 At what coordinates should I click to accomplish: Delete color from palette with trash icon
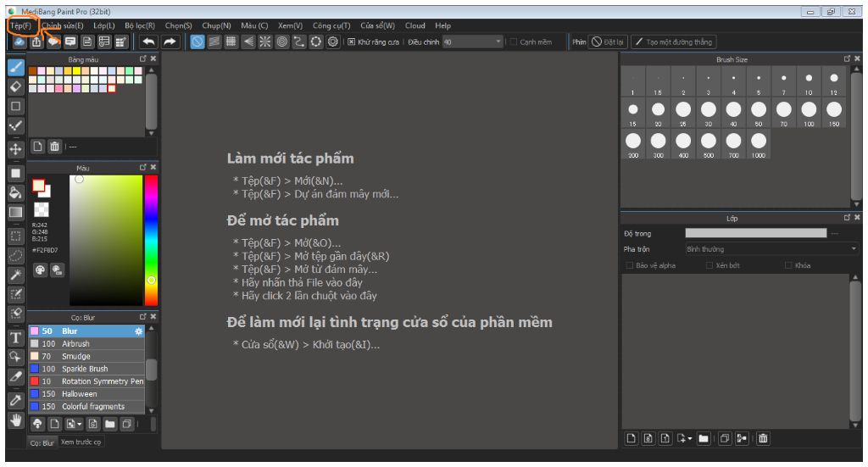[54, 146]
